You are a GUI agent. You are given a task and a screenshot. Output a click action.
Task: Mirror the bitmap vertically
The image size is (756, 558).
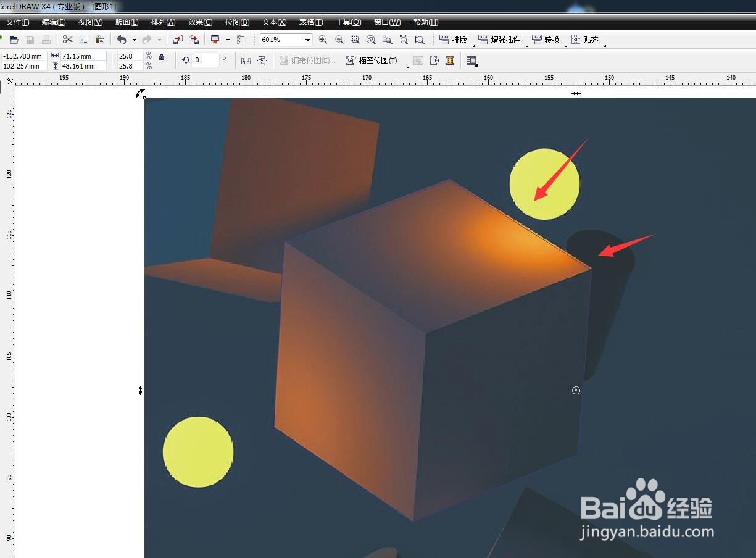(x=262, y=60)
